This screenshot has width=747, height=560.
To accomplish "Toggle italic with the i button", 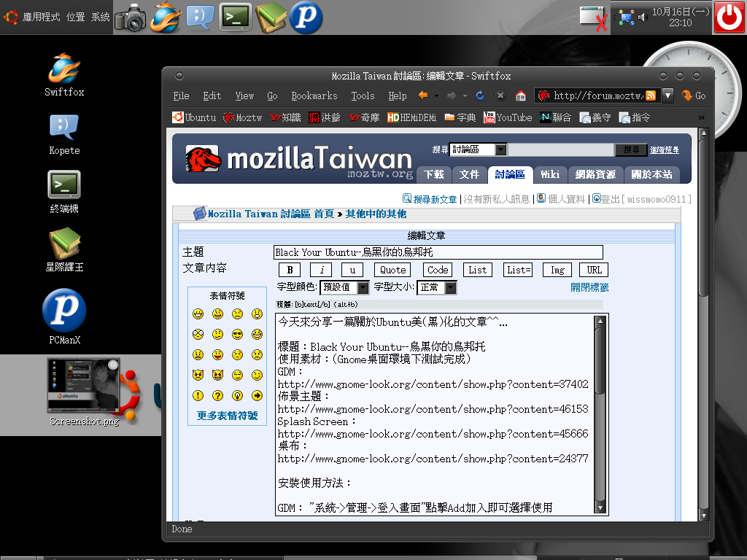I will pos(321,270).
